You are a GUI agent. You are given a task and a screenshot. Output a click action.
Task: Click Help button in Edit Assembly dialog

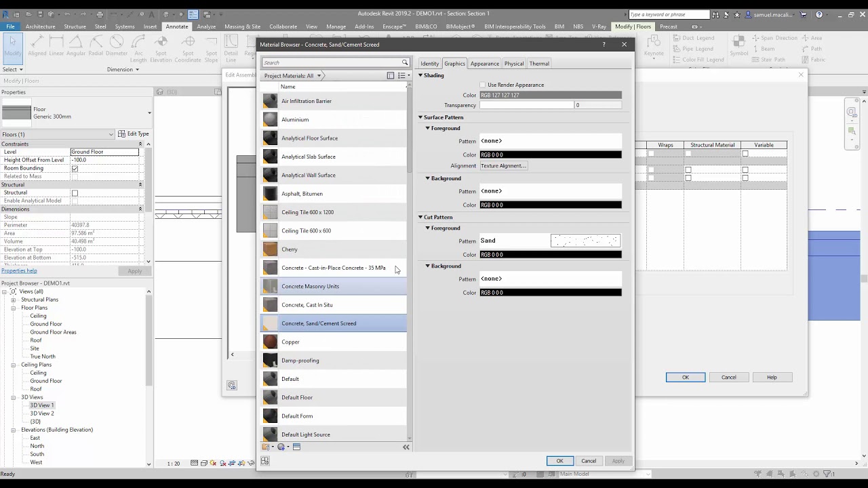pyautogui.click(x=772, y=378)
